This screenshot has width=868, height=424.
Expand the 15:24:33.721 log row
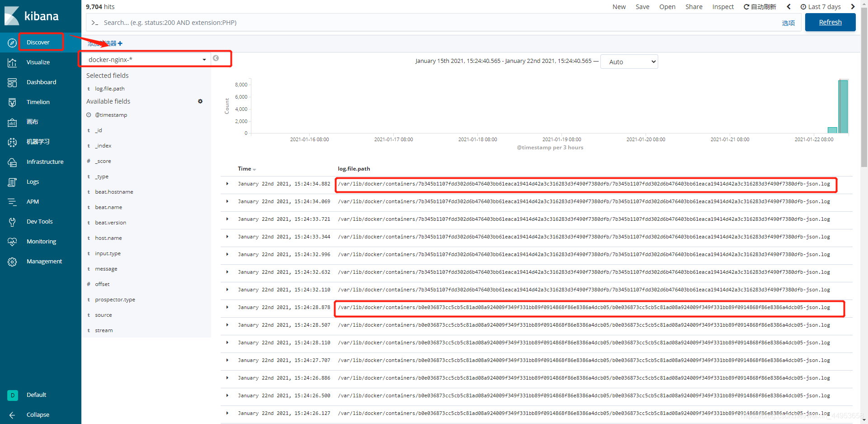(227, 219)
